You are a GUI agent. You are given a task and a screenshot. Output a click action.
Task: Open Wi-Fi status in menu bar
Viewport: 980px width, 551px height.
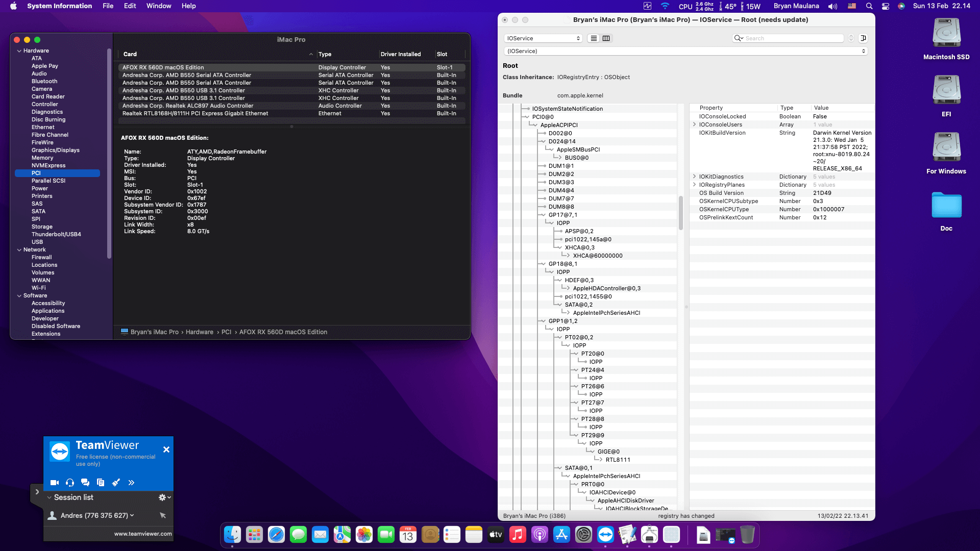click(665, 6)
